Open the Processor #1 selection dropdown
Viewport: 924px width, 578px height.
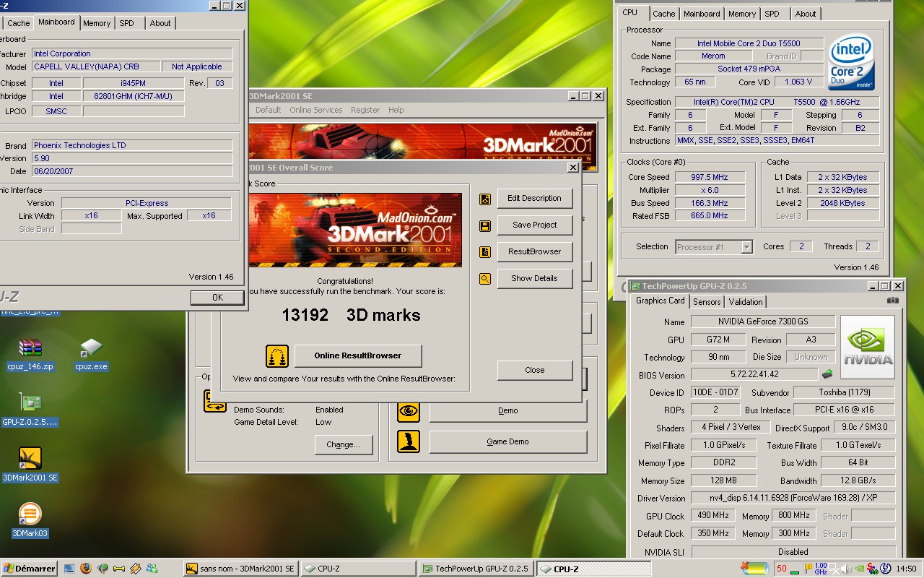point(715,247)
